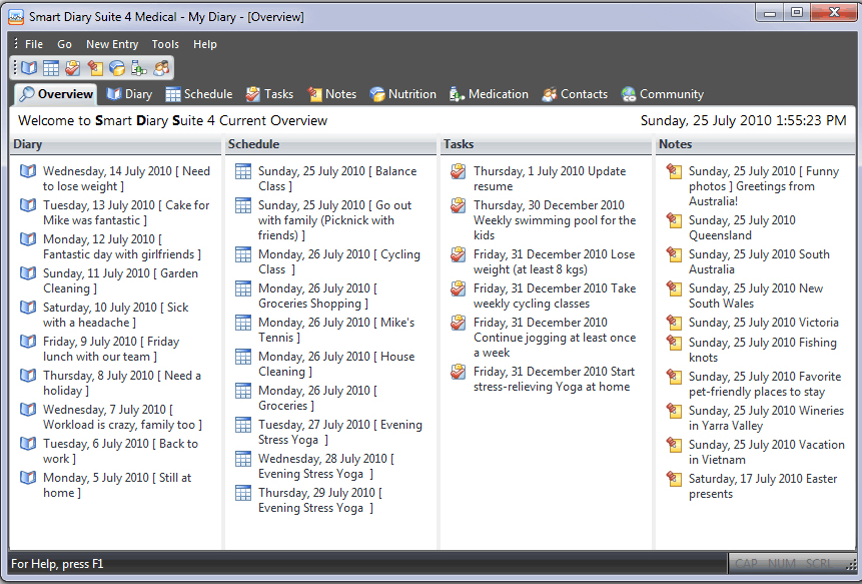Open the 'Mike's Tennis' schedule entry

pos(336,330)
